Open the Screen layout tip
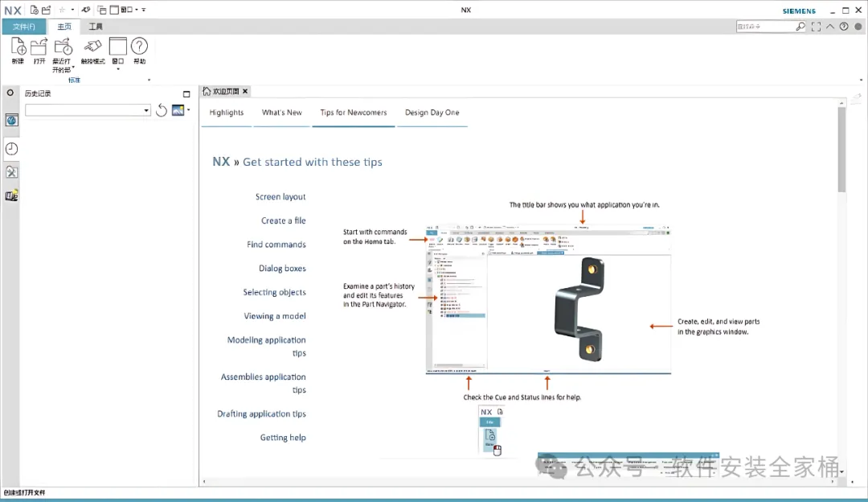 (280, 197)
